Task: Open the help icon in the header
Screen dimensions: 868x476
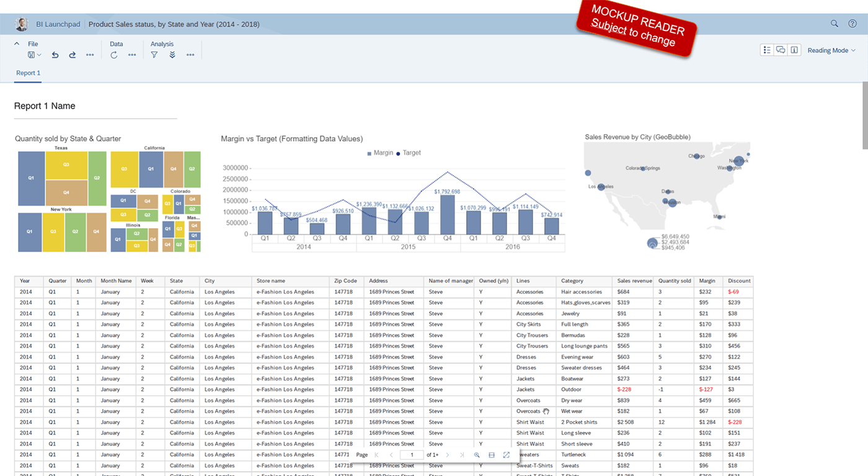Action: 852,24
